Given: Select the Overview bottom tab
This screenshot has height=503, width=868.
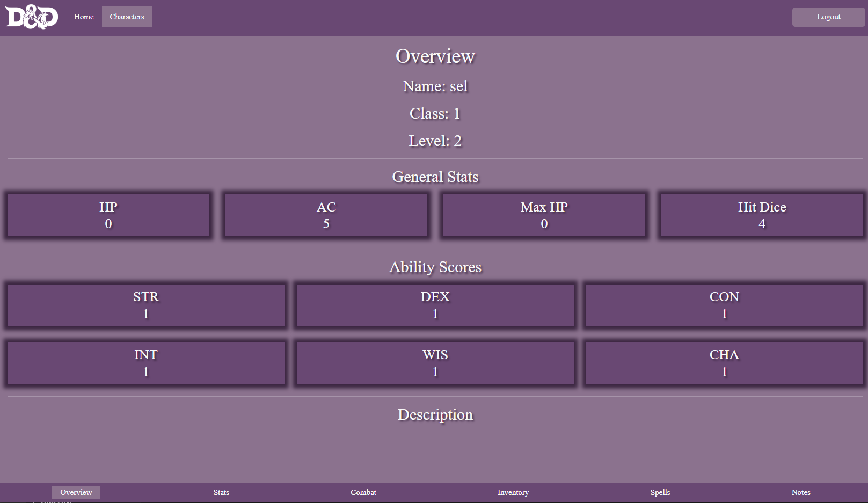Looking at the screenshot, I should (x=76, y=492).
